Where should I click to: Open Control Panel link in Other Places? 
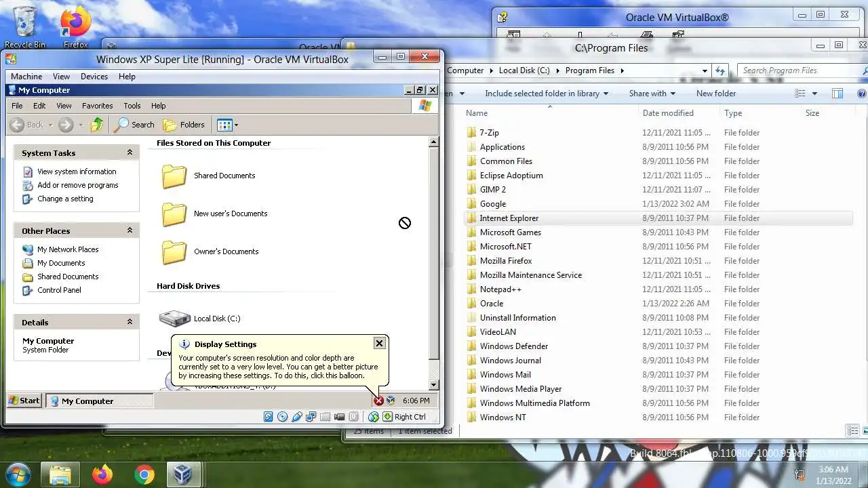[59, 290]
